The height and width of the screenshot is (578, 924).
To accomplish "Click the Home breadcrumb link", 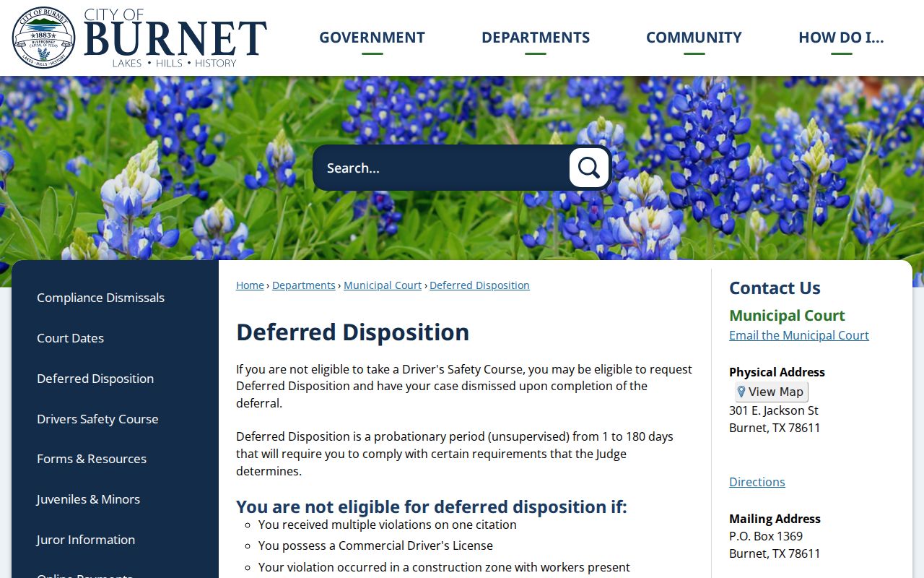I will click(x=250, y=285).
